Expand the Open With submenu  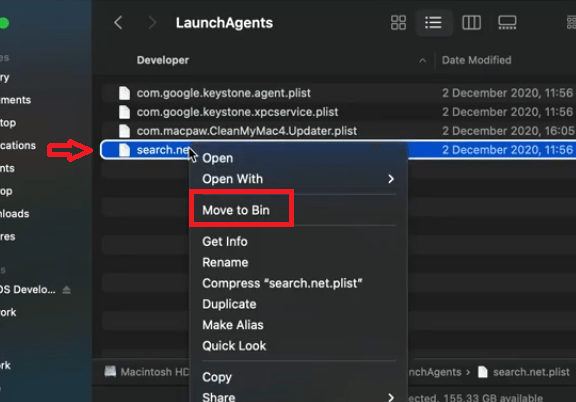(391, 179)
